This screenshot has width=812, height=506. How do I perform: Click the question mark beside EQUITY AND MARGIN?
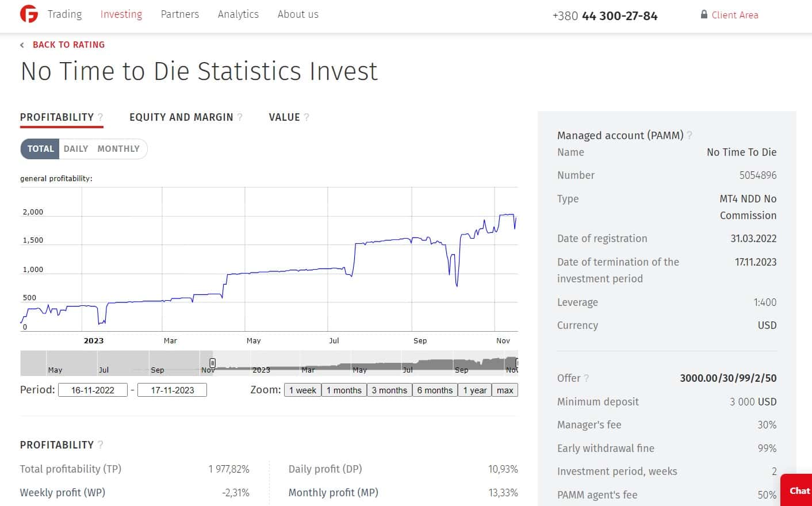pos(240,117)
